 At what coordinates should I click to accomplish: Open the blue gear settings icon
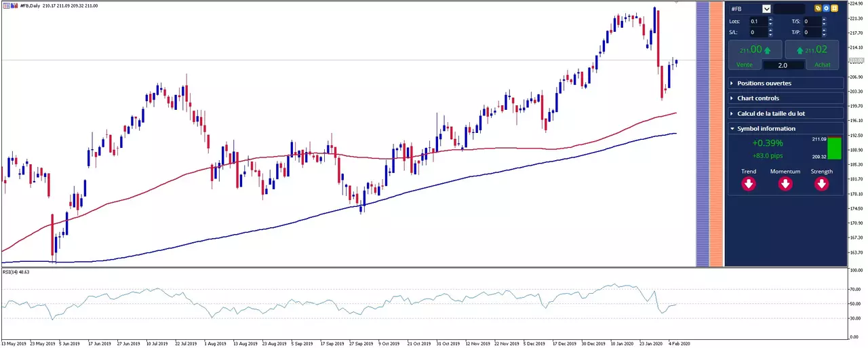point(826,8)
